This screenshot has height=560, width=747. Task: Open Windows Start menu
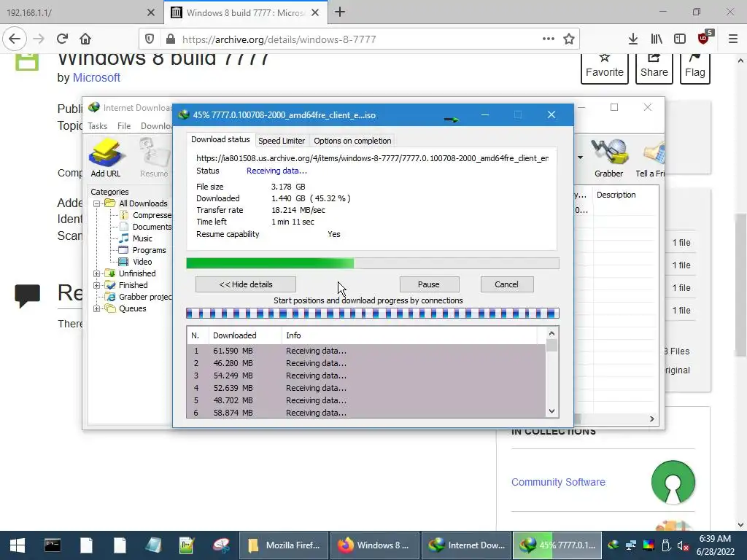coord(18,545)
